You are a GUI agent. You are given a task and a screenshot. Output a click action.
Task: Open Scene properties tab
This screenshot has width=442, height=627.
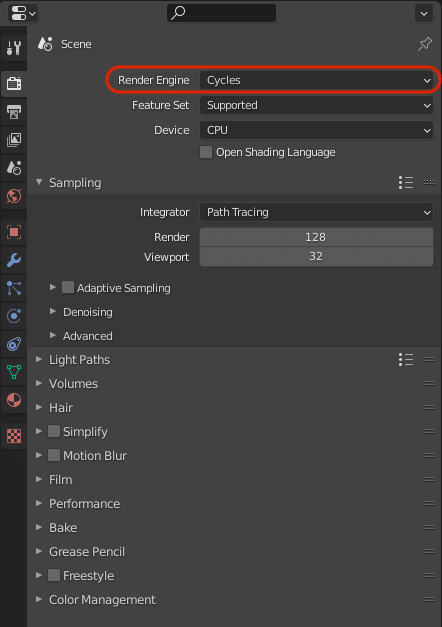(14, 168)
